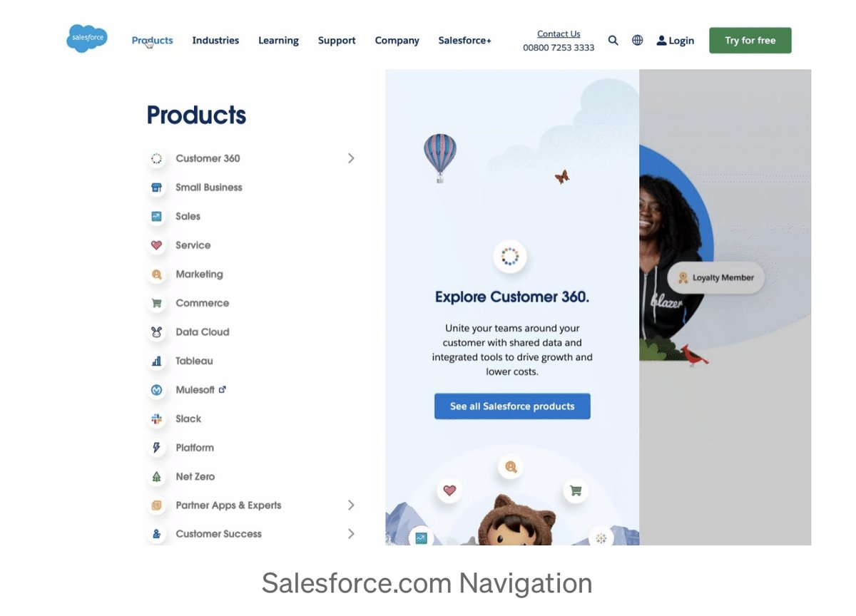Click the Login link
The image size is (856, 616).
click(676, 41)
